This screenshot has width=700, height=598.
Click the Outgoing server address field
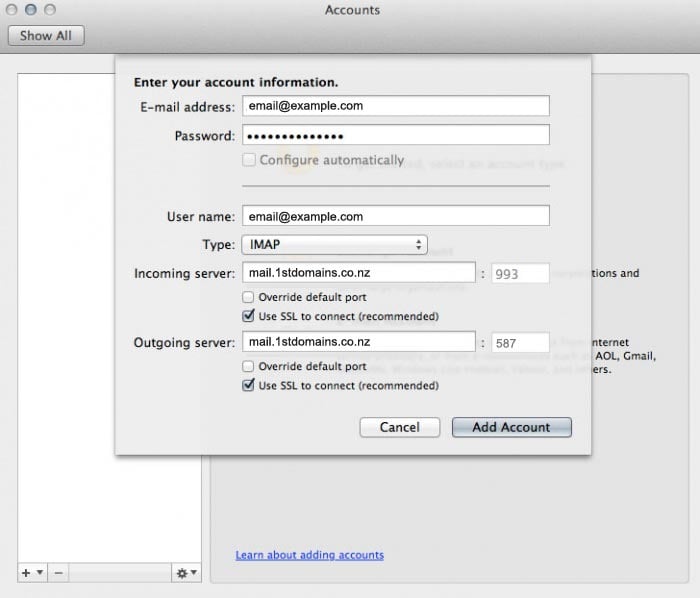(358, 342)
